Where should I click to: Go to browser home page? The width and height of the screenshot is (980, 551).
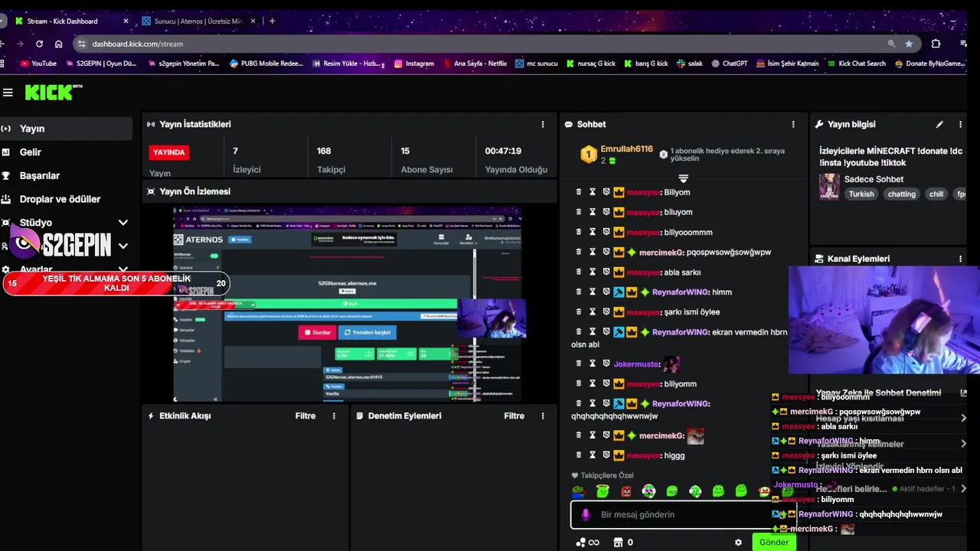(x=59, y=44)
